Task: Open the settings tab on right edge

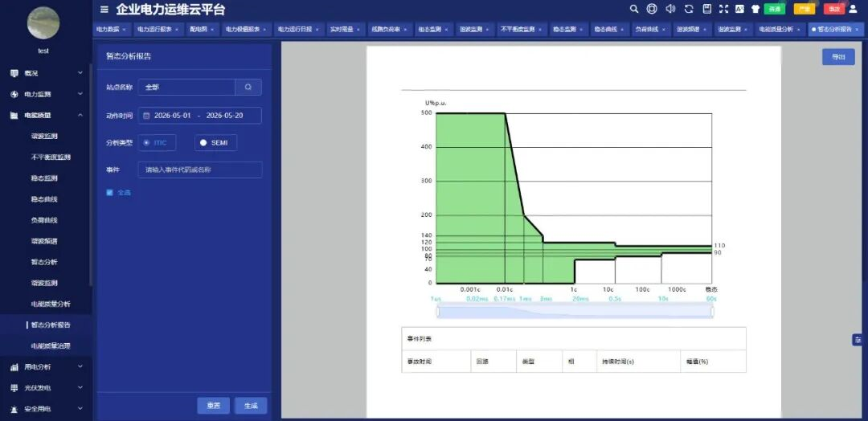Action: point(858,339)
